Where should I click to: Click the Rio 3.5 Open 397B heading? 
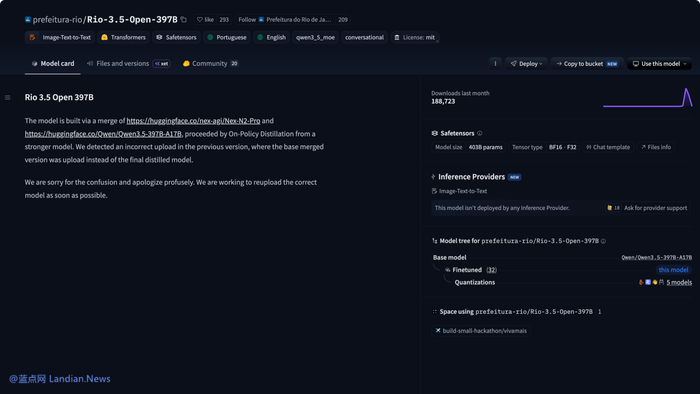59,97
